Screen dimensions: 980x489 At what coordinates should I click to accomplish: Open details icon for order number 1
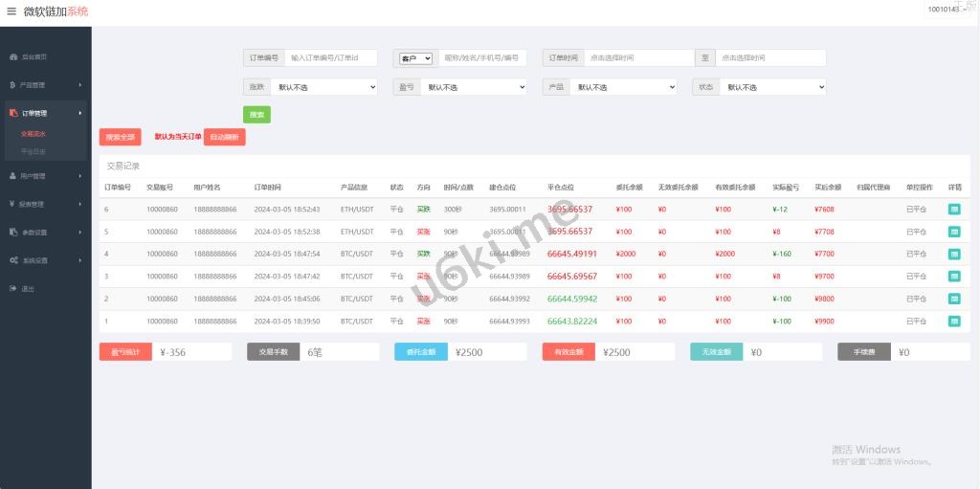954,321
